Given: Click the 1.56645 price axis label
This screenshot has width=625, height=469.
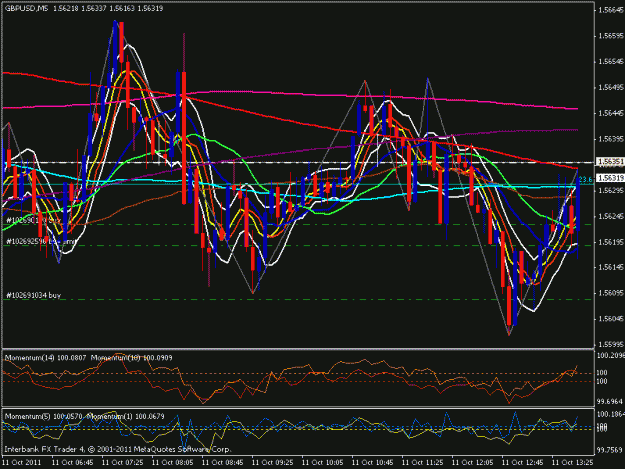Looking at the screenshot, I should pyautogui.click(x=611, y=10).
